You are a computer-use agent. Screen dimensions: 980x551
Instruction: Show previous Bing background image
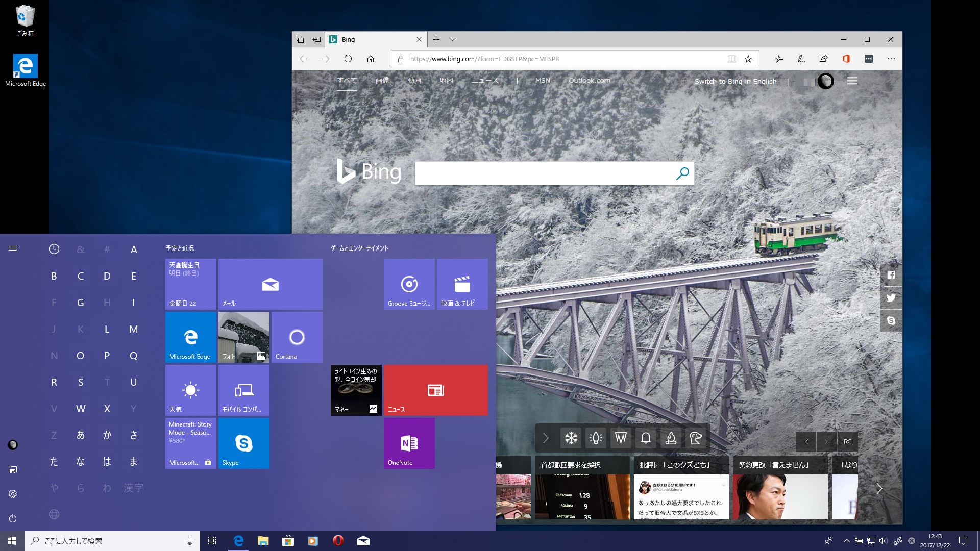(x=806, y=442)
